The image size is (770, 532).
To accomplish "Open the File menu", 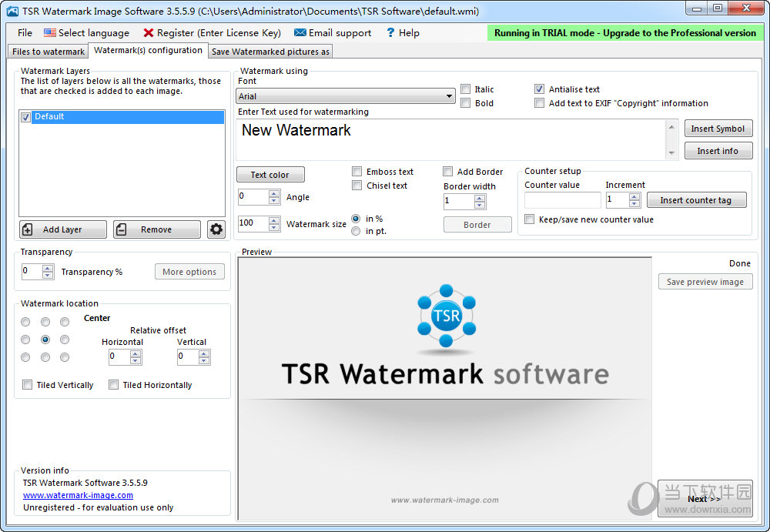I will [24, 33].
